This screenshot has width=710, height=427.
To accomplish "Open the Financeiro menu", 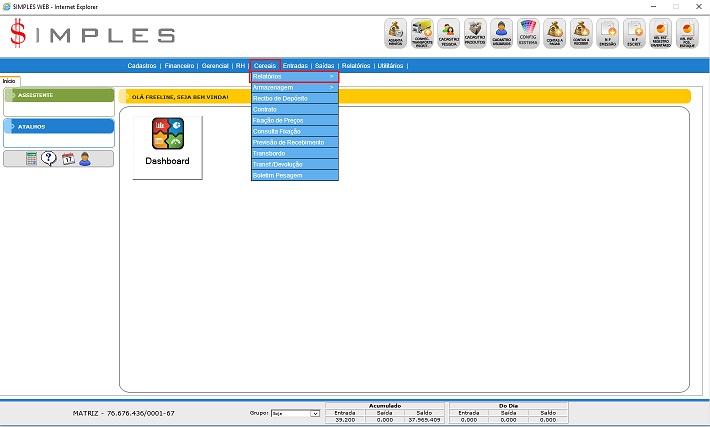I will click(180, 65).
